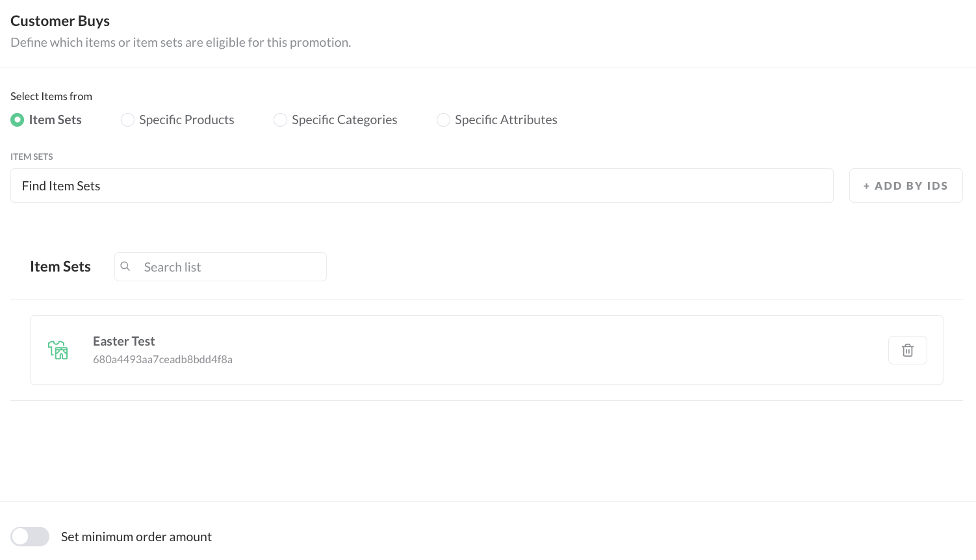Enable the Set minimum order amount toggle
The image size is (976, 560).
pos(30,537)
